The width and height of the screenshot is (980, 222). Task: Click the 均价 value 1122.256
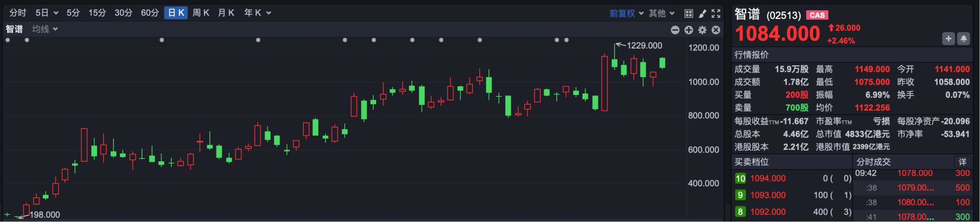pyautogui.click(x=872, y=108)
